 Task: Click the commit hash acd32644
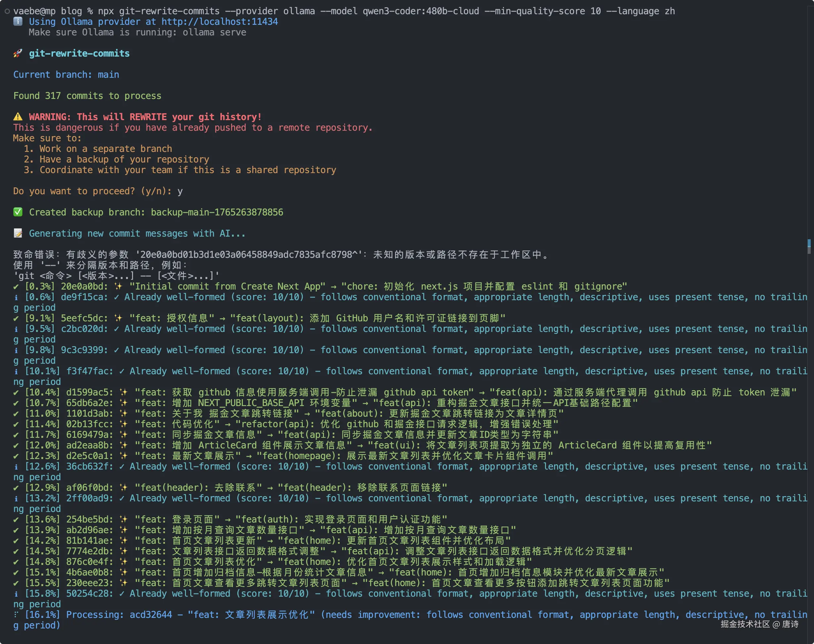[x=151, y=615]
